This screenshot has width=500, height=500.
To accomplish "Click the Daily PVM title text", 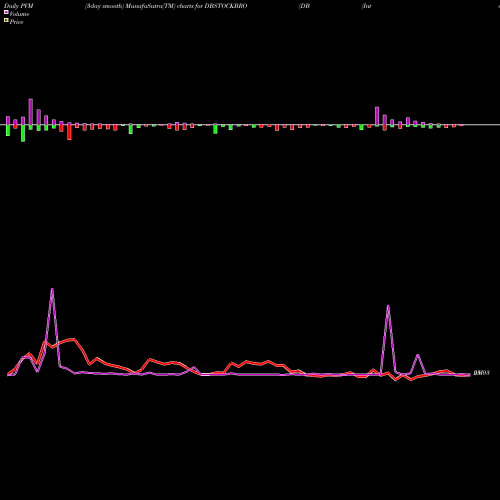I will click(x=19, y=6).
